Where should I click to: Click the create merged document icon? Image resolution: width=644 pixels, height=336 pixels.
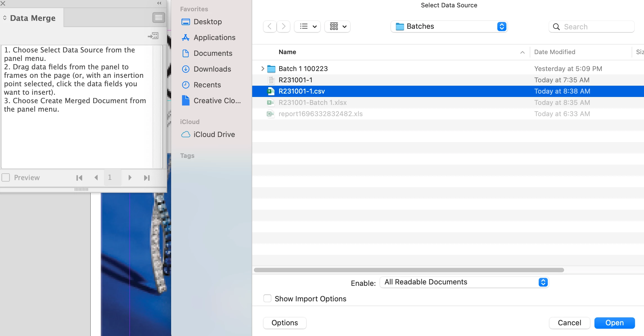click(x=153, y=36)
